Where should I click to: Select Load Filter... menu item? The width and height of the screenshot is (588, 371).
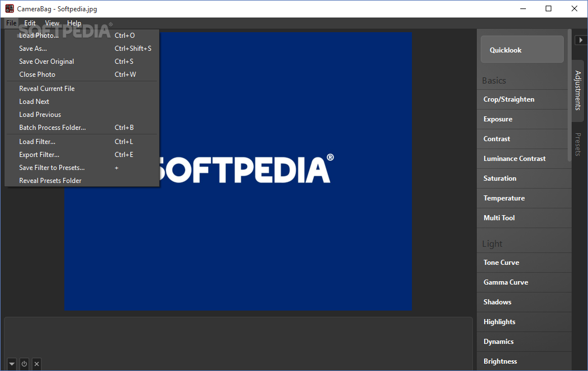tap(82, 141)
